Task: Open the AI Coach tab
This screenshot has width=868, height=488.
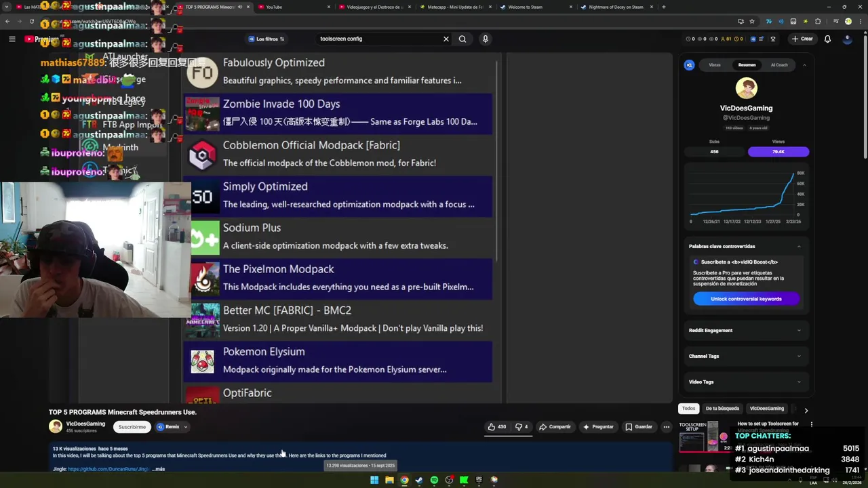Action: [x=779, y=65]
